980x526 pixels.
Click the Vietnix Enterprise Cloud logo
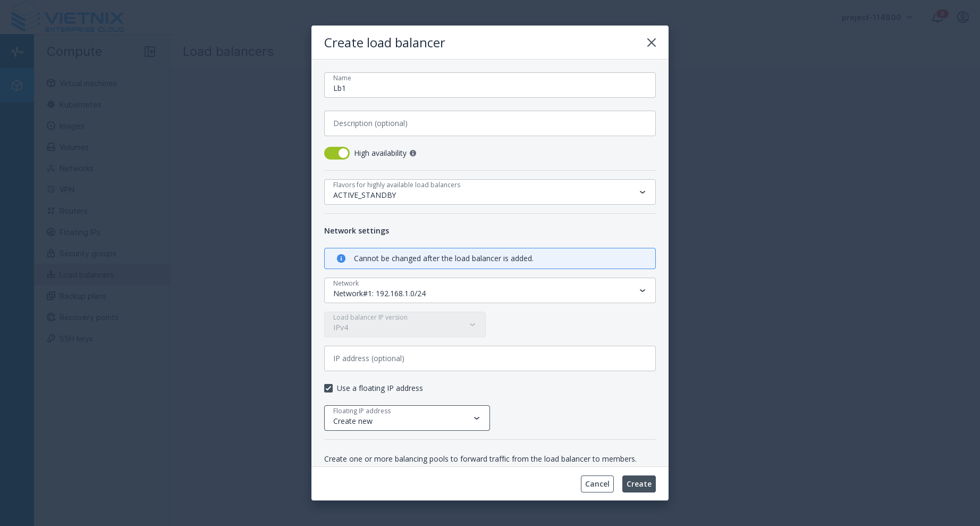tap(67, 18)
